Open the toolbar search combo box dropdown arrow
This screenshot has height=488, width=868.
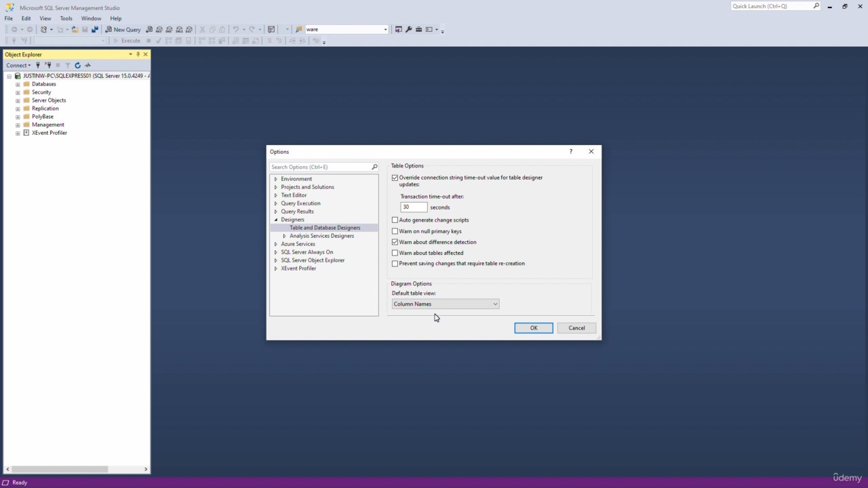tap(385, 30)
